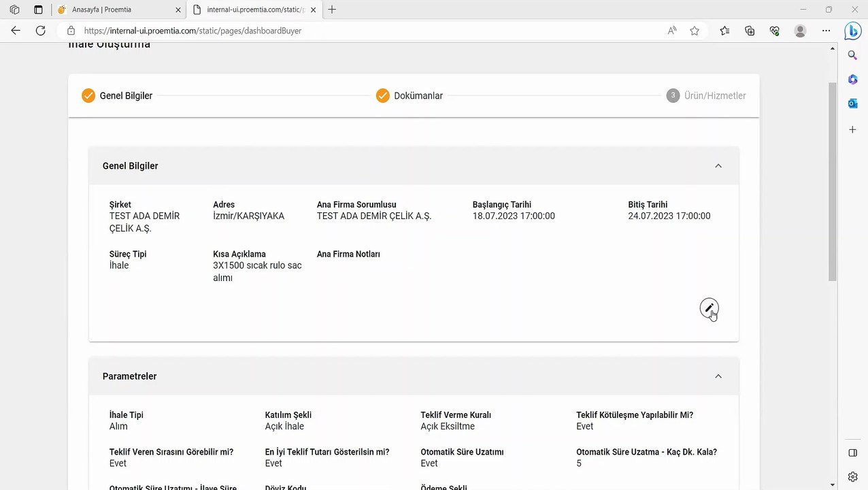Click the scrollbar down arrow

tap(833, 485)
